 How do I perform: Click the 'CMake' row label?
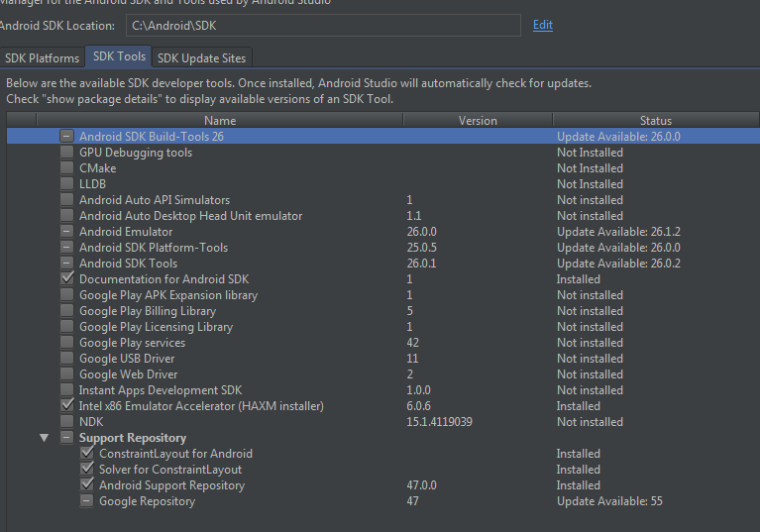(98, 168)
